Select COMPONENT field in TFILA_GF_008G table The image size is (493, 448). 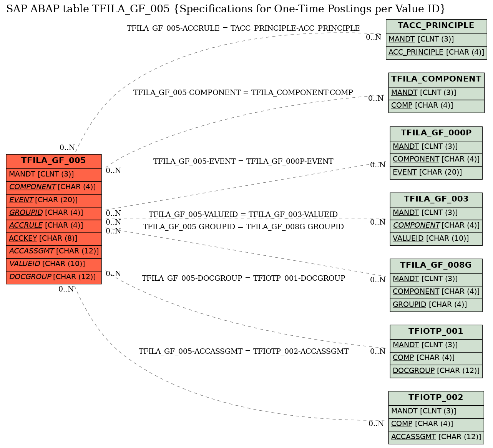pos(436,292)
